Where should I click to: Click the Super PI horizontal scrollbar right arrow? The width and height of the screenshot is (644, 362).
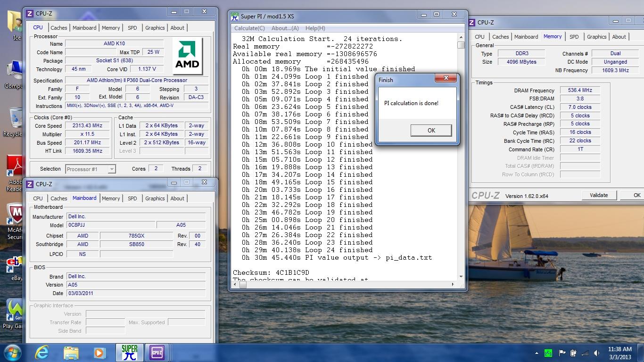tap(454, 284)
